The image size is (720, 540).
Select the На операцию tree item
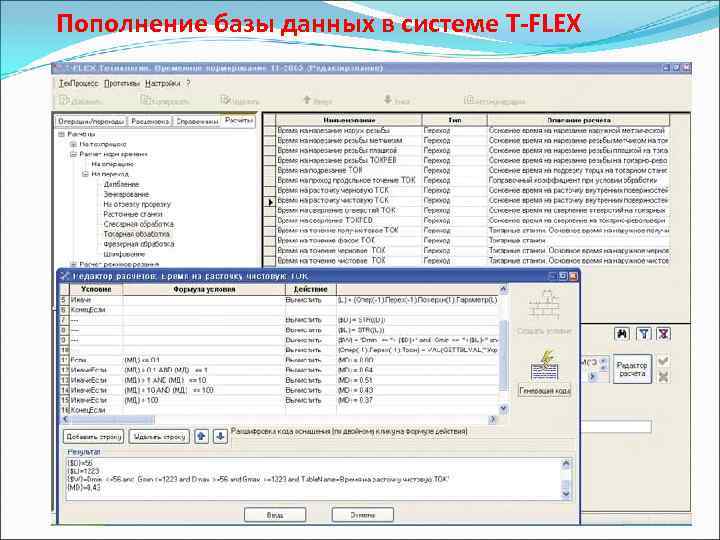click(x=113, y=164)
